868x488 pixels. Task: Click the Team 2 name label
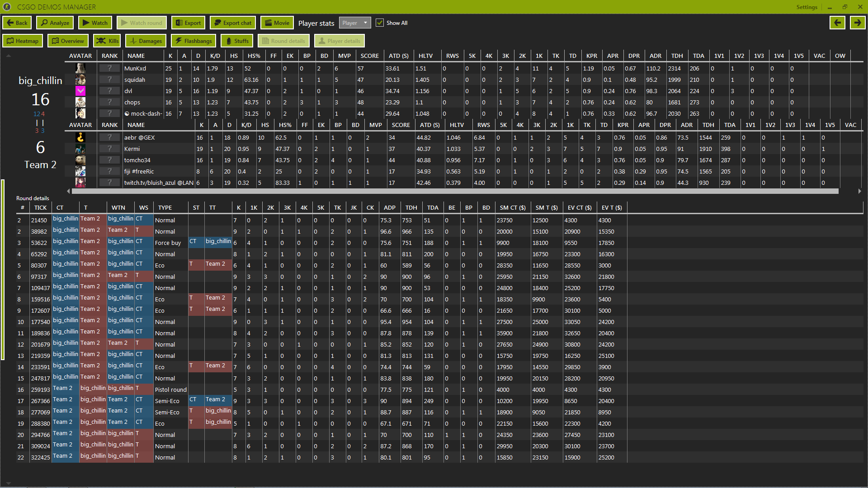tap(40, 164)
